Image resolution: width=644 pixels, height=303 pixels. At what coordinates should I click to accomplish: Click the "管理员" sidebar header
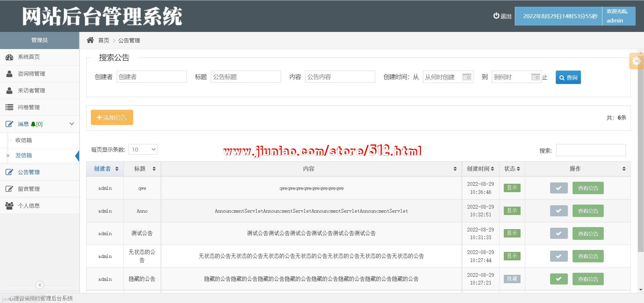tap(40, 40)
